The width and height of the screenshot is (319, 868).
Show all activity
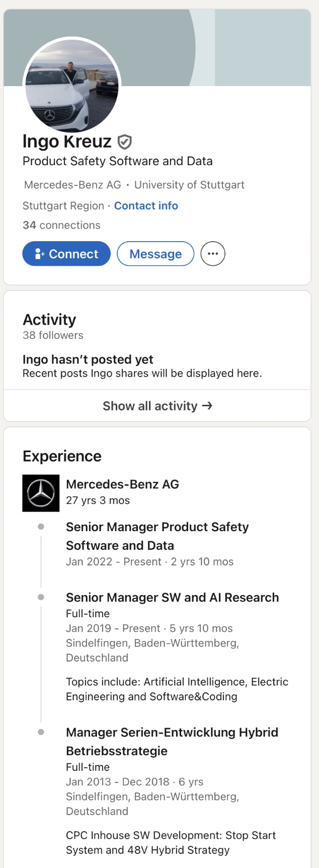157,406
